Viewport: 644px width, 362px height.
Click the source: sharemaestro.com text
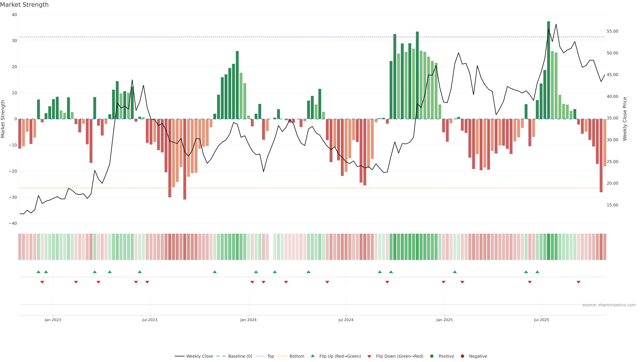(x=609, y=305)
